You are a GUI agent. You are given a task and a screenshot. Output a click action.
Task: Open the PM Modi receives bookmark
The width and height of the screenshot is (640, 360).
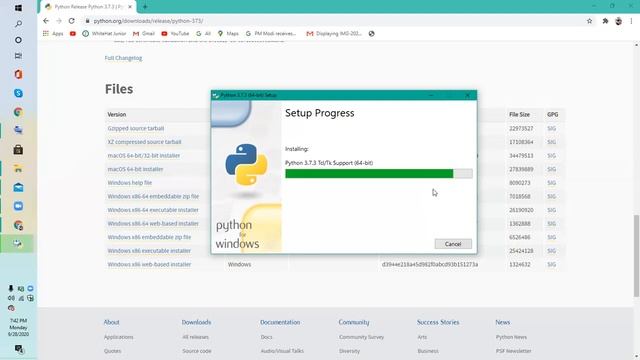pos(271,33)
